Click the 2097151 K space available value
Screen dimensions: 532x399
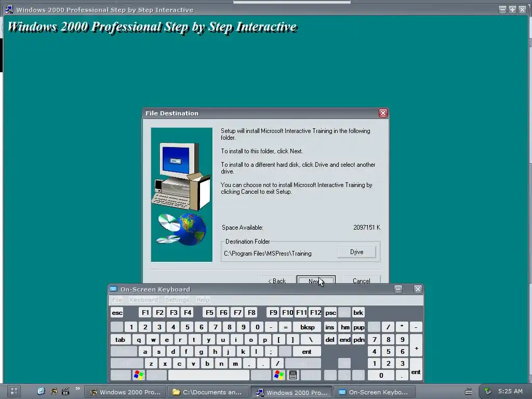tap(366, 228)
